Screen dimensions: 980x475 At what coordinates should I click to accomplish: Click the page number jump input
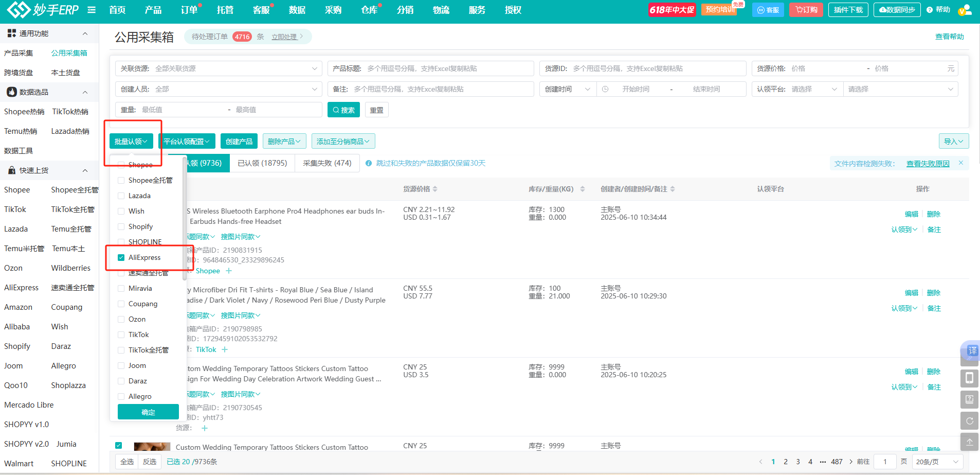885,462
